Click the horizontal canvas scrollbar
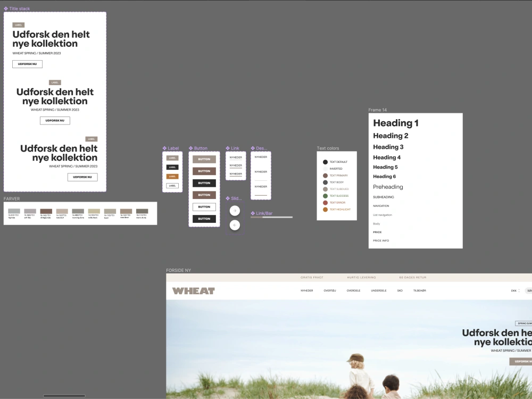Viewport: 532px width, 399px height. [64, 396]
